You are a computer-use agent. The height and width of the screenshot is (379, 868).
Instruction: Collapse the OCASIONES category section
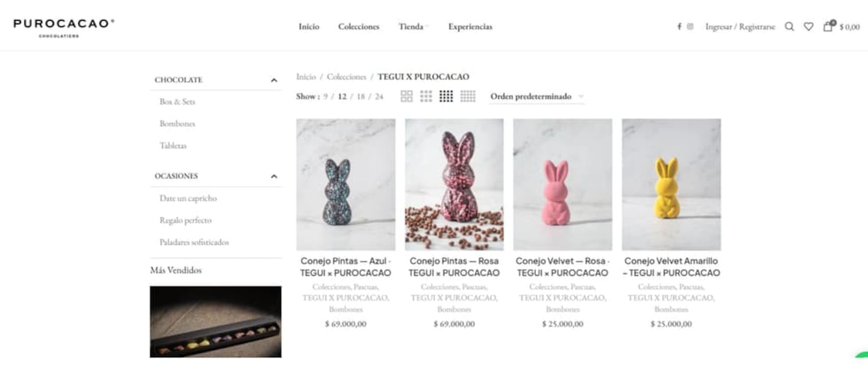(274, 177)
